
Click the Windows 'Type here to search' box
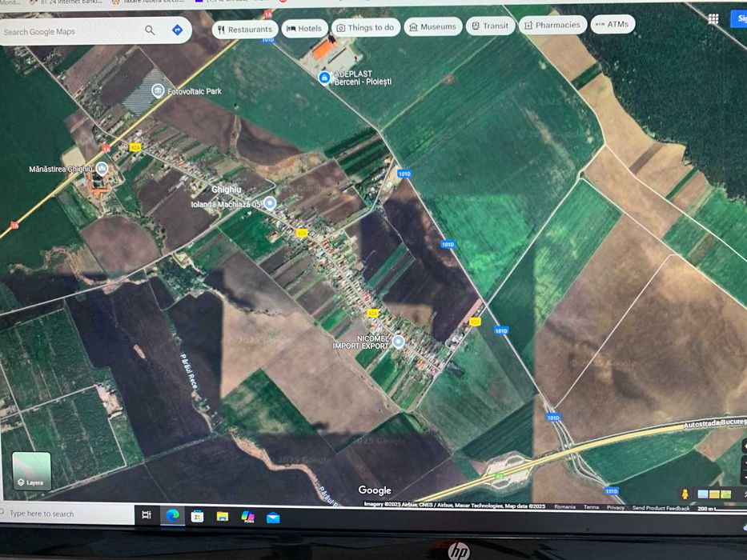tap(66, 514)
